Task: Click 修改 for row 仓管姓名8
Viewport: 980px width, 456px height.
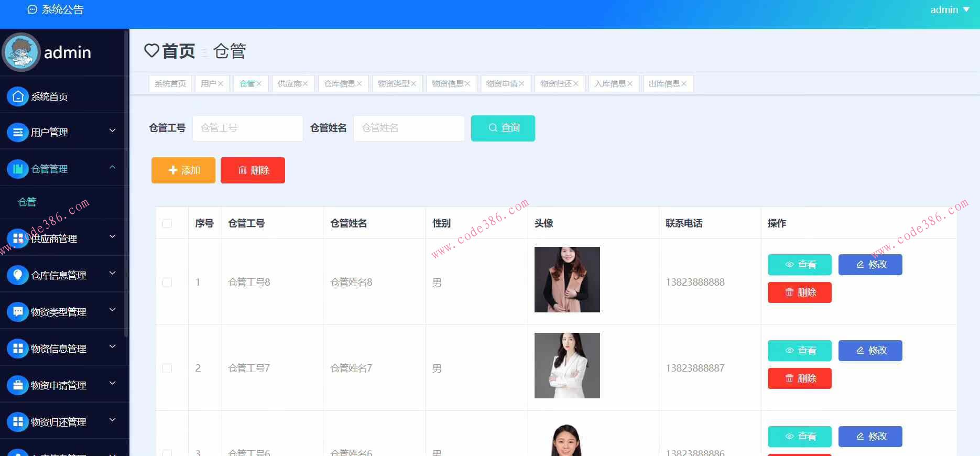Action: [x=870, y=265]
